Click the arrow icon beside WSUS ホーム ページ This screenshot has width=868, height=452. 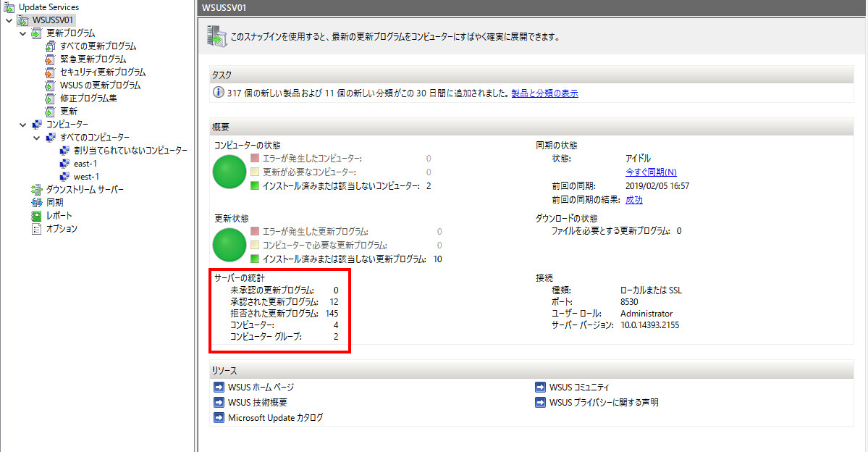[219, 388]
